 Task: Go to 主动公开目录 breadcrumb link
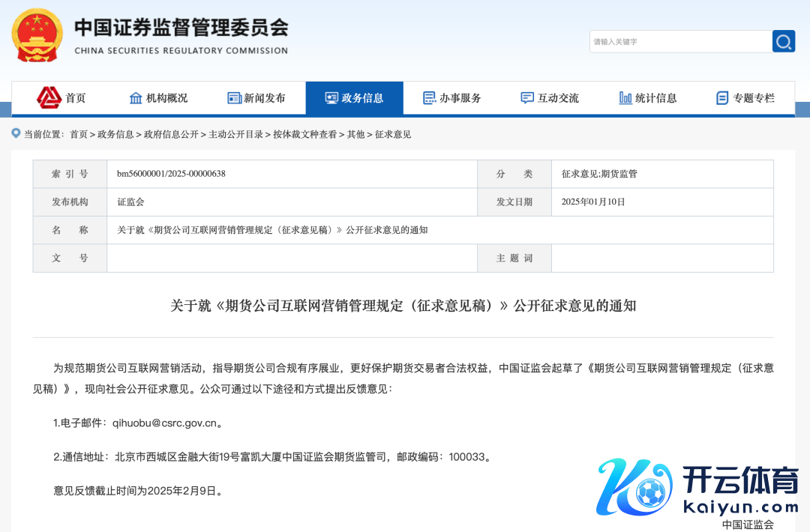click(235, 134)
